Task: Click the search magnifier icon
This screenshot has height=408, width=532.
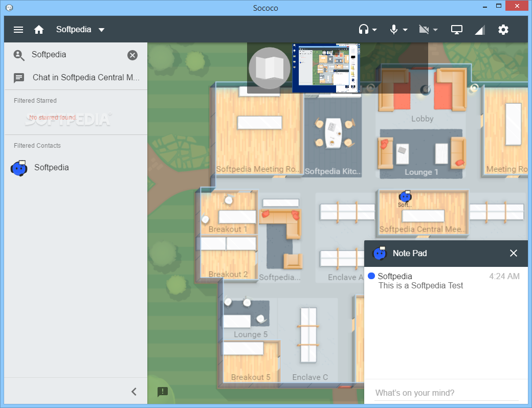Action: pos(19,55)
